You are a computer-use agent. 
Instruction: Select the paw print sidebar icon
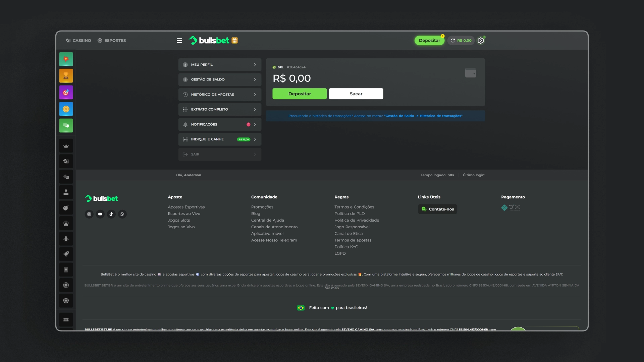(x=66, y=223)
